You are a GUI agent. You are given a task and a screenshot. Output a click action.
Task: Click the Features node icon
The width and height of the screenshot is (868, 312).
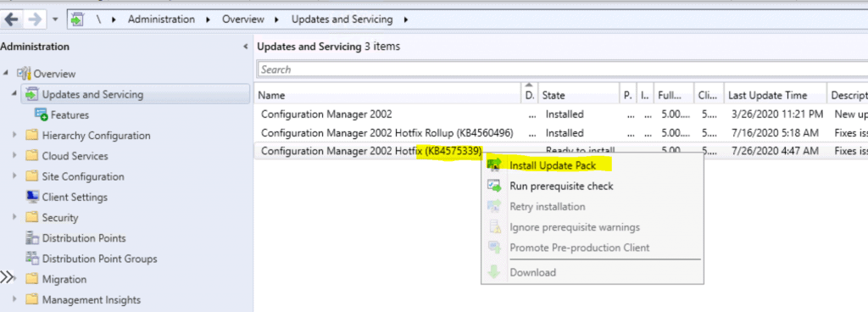coord(42,114)
